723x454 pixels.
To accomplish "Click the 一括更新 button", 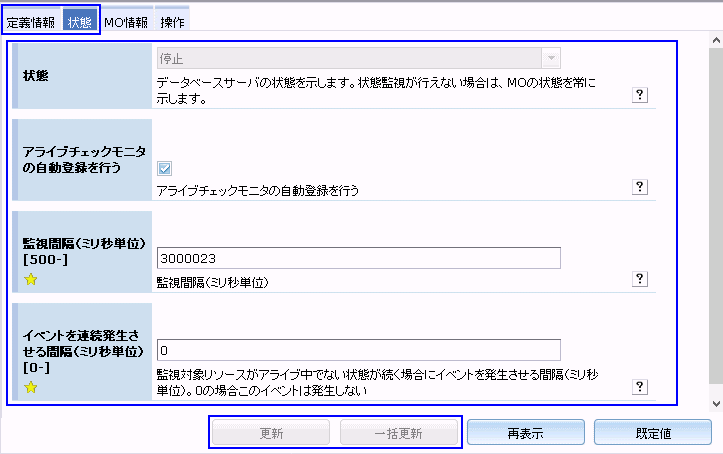I will [398, 433].
